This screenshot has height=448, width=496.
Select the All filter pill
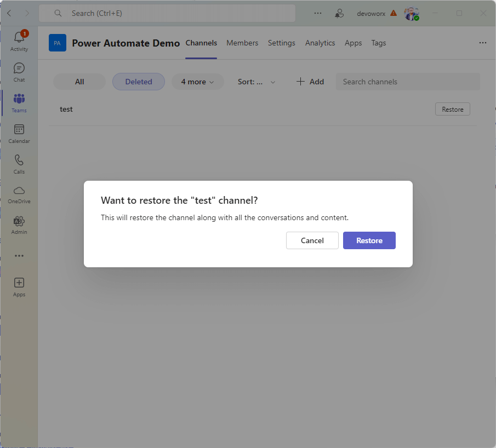pyautogui.click(x=79, y=82)
